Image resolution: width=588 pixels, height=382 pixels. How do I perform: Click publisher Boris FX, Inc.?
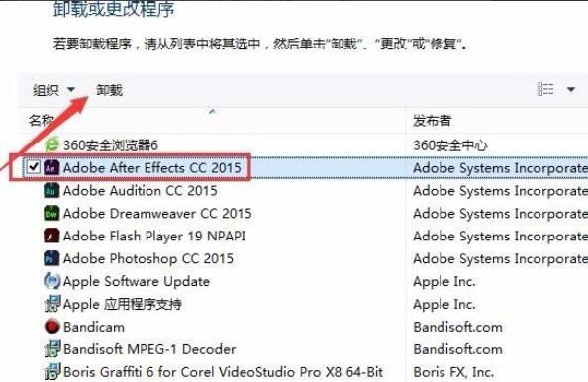(x=453, y=372)
